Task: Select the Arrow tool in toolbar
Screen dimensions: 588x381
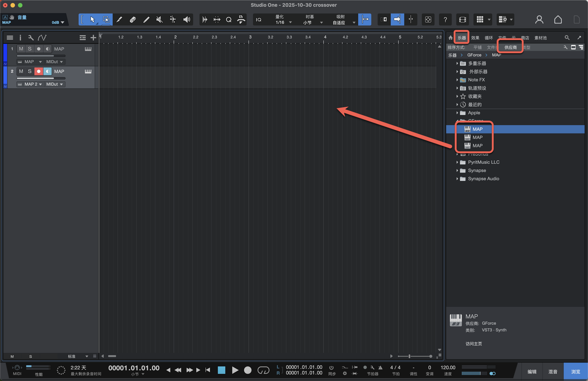Action: tap(92, 20)
